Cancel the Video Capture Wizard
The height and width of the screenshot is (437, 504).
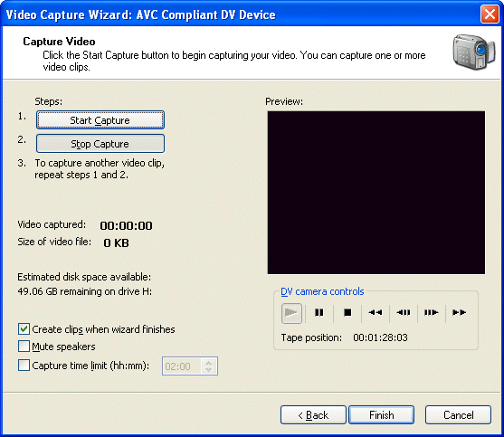point(459,415)
